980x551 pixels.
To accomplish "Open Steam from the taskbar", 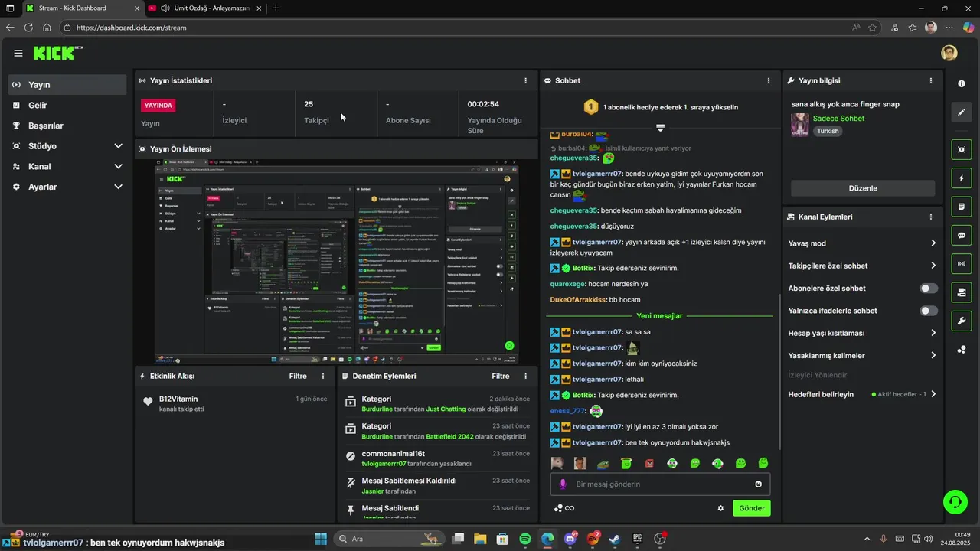I will (615, 539).
